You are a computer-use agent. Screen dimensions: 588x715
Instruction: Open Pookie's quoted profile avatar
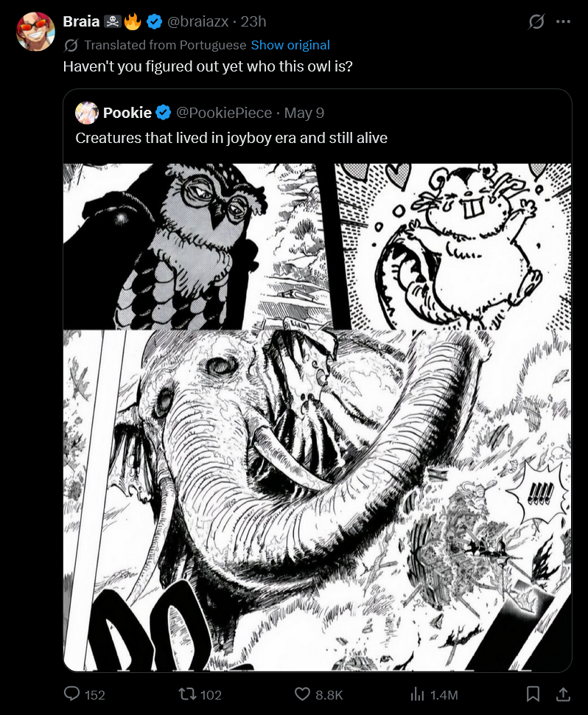87,113
